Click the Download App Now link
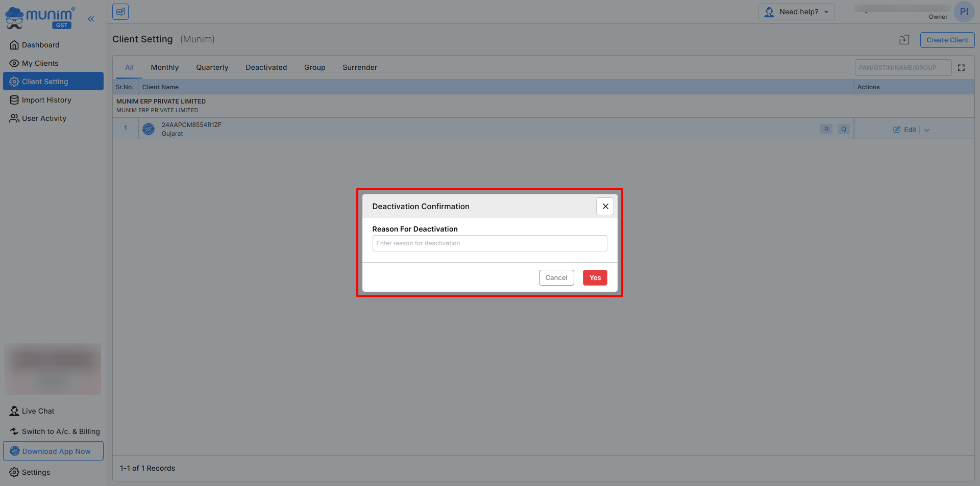This screenshot has width=980, height=486. [x=53, y=451]
